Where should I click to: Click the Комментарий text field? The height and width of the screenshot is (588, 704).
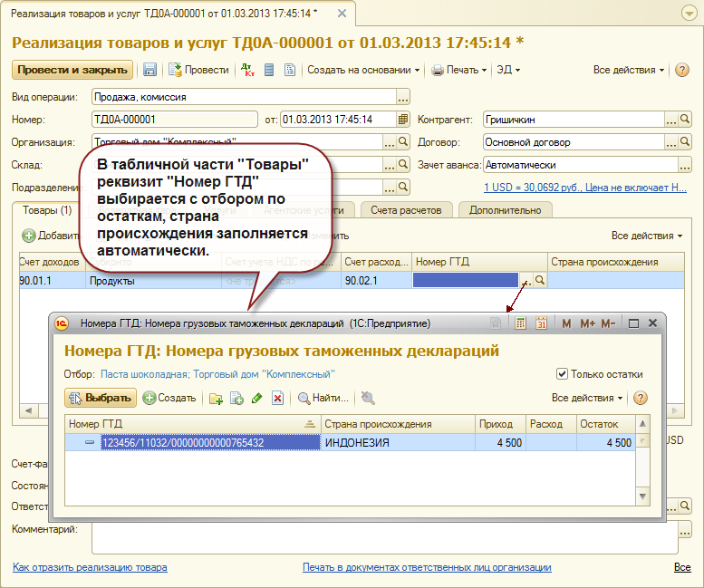pyautogui.click(x=385, y=537)
